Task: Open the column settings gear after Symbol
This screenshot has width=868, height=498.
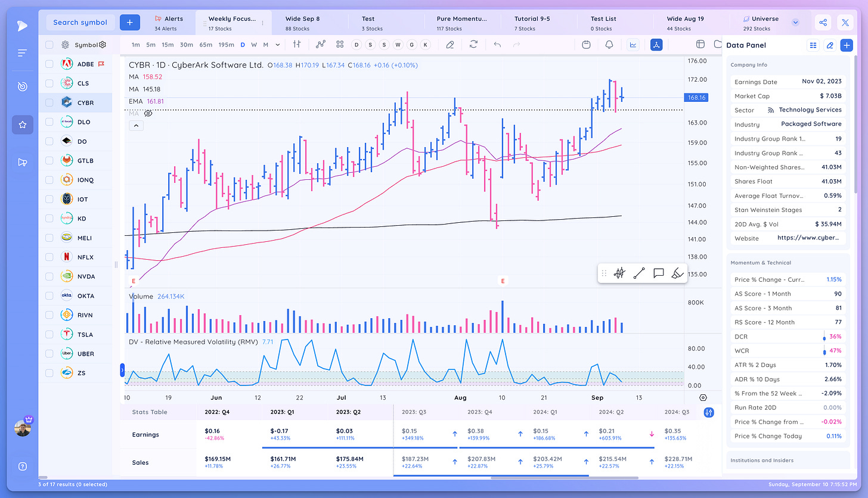Action: pyautogui.click(x=103, y=45)
